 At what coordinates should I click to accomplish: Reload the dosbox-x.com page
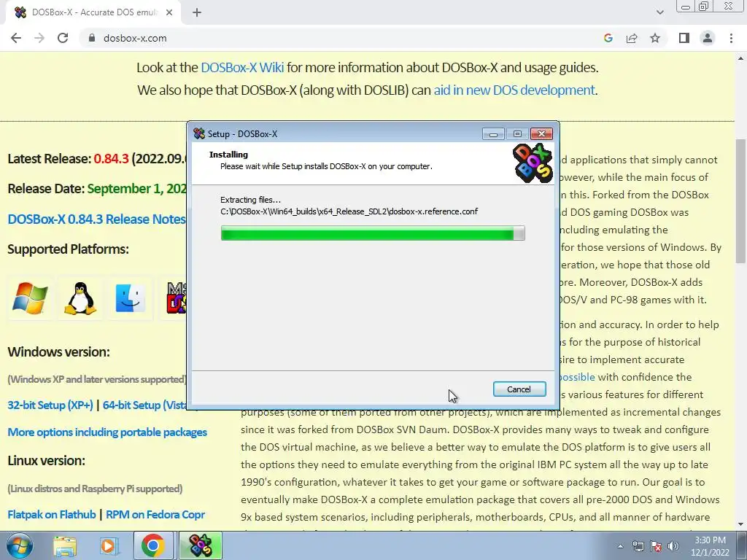point(63,38)
